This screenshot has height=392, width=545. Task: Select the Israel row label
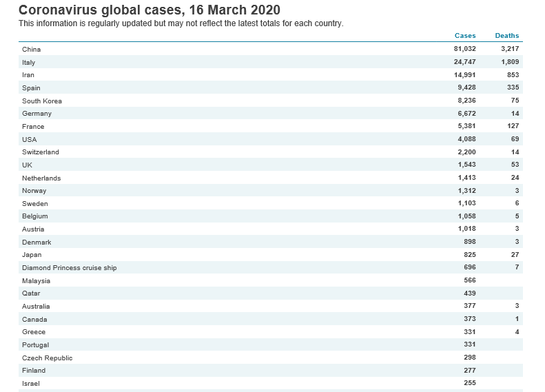[31, 384]
